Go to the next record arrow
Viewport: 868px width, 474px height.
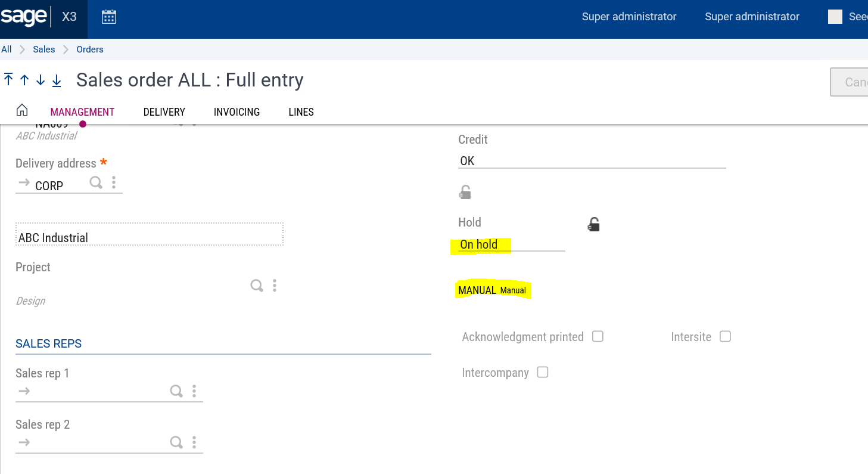41,80
